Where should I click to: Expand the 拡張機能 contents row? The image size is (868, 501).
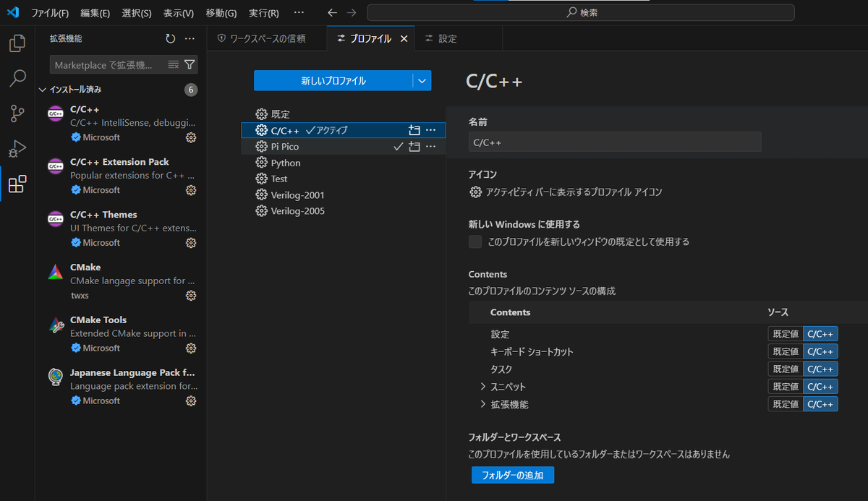(x=483, y=404)
